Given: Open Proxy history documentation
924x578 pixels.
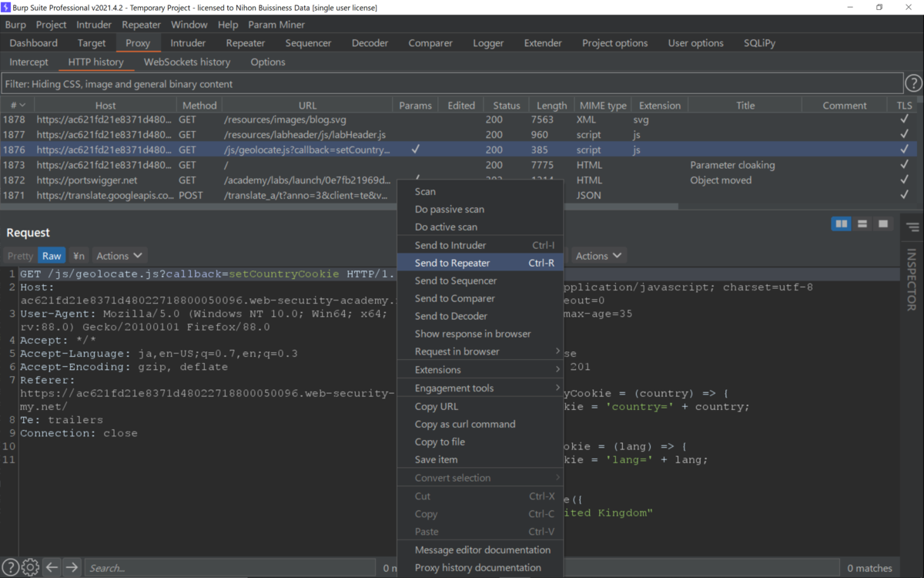Looking at the screenshot, I should click(x=480, y=568).
